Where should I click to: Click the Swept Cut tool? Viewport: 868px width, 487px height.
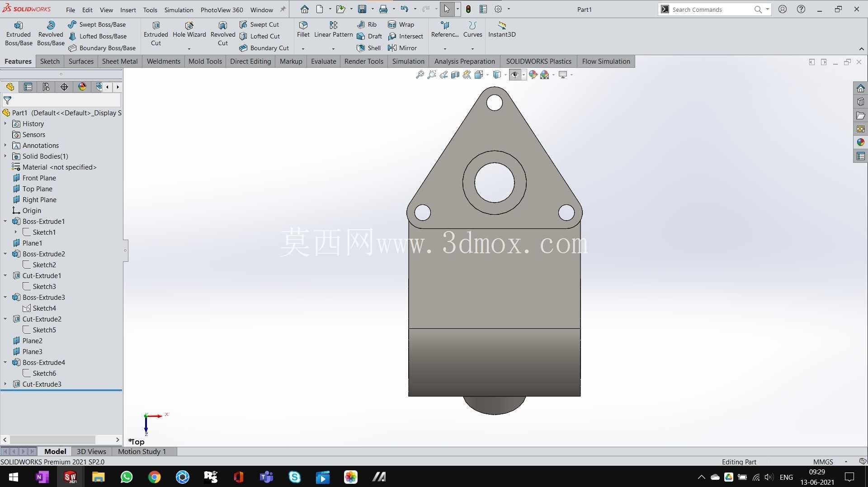(x=259, y=24)
